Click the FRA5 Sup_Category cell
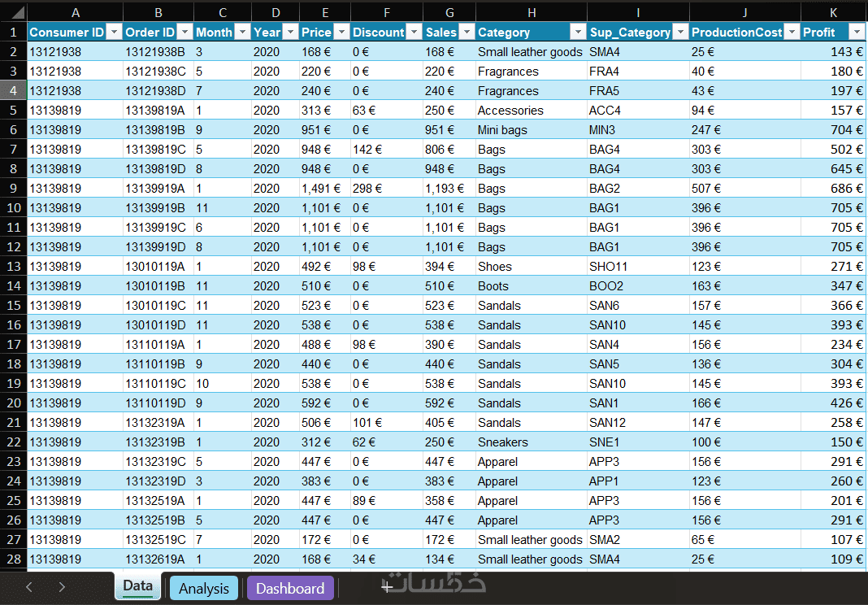The height and width of the screenshot is (605, 868). (638, 91)
